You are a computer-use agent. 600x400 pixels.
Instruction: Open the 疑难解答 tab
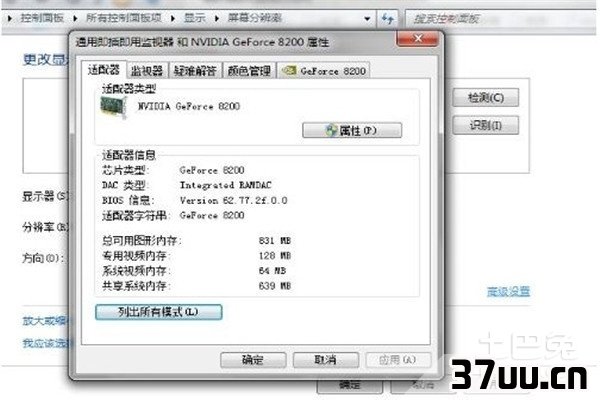(x=195, y=71)
